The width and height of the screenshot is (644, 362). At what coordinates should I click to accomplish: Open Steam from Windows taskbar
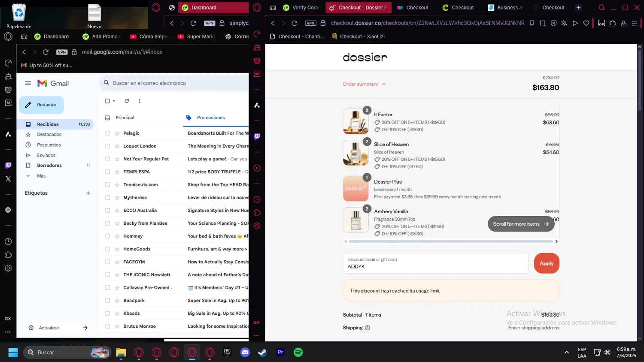263,352
